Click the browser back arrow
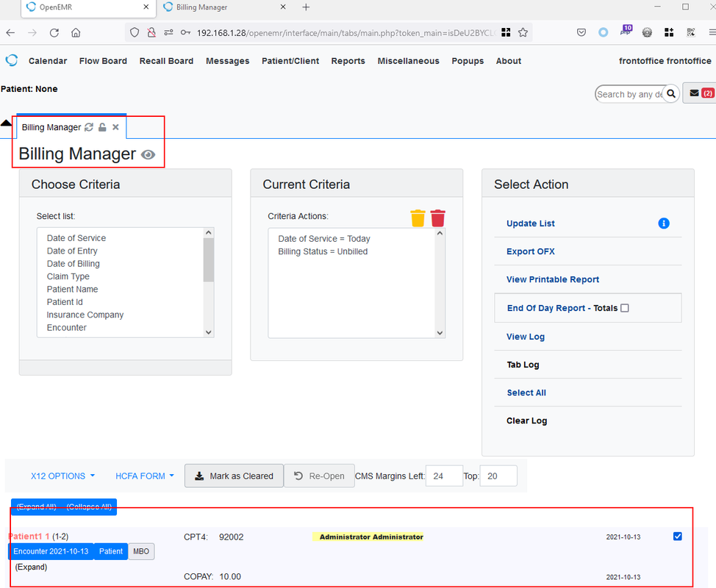 click(x=10, y=32)
